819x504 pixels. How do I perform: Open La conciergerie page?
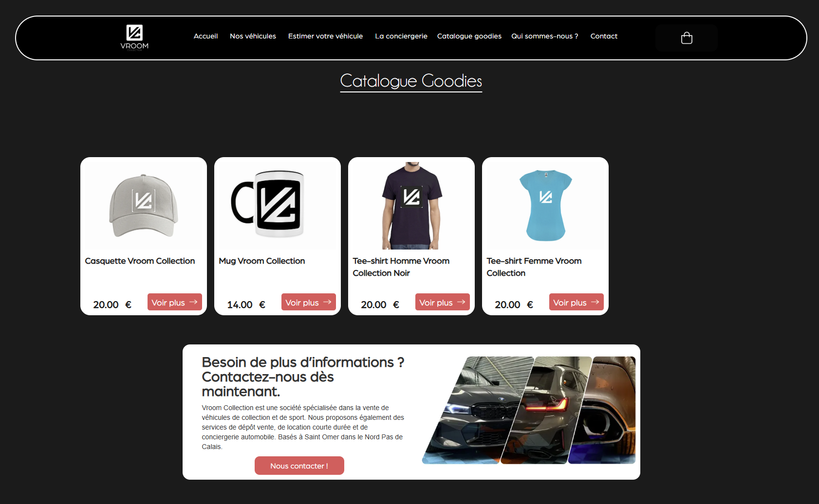401,36
